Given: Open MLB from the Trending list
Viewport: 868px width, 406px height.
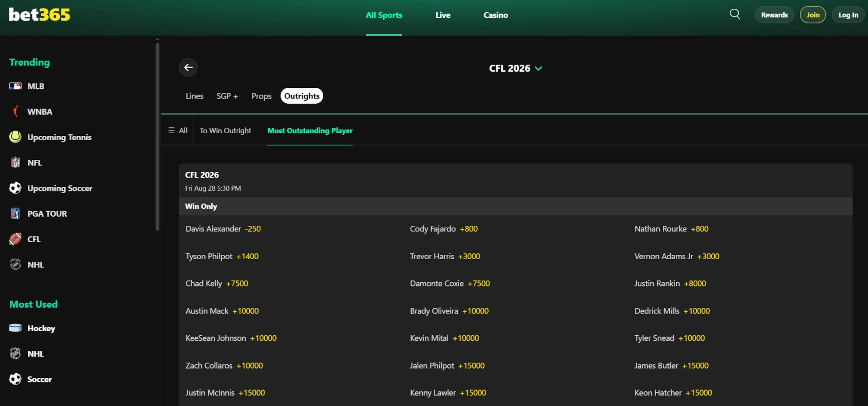Looking at the screenshot, I should tap(36, 86).
